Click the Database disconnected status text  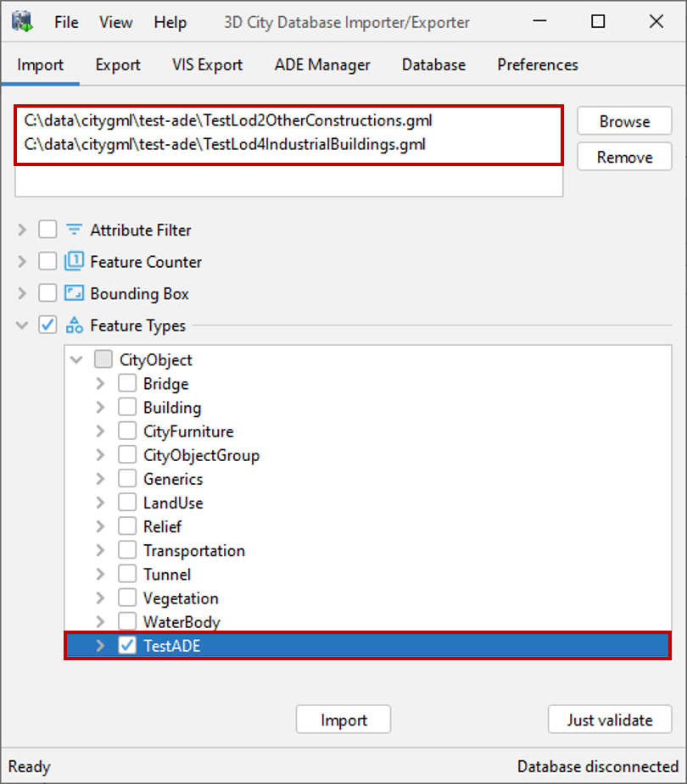click(597, 766)
